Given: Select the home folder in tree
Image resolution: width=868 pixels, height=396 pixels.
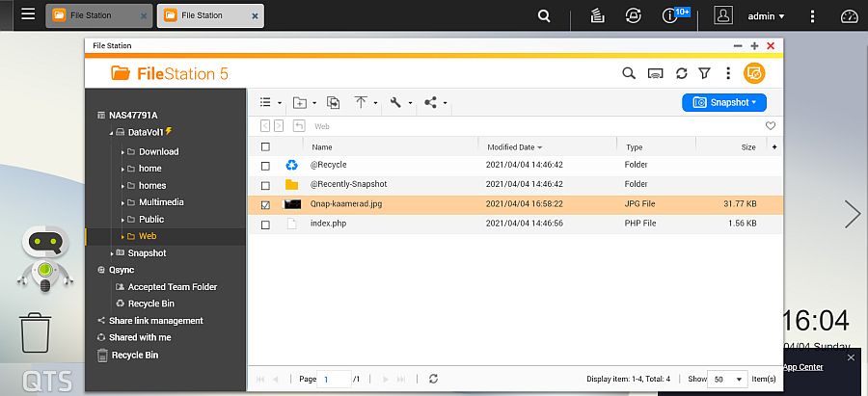Looking at the screenshot, I should [150, 169].
